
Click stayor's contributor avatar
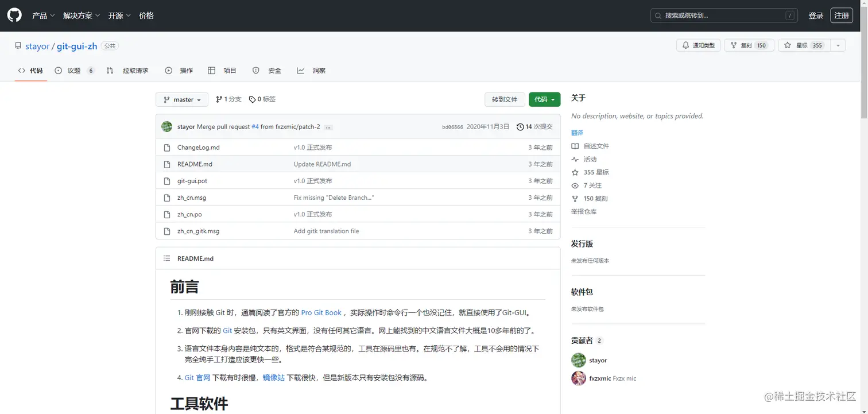tap(579, 360)
